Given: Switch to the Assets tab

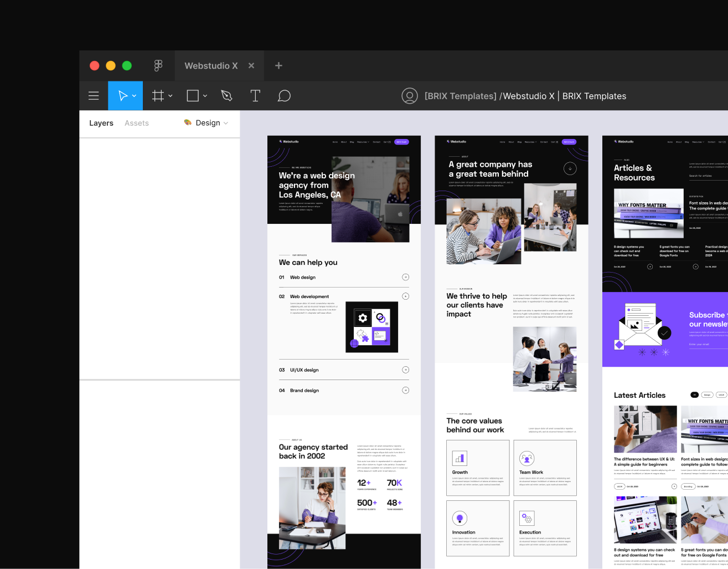Looking at the screenshot, I should [x=137, y=123].
